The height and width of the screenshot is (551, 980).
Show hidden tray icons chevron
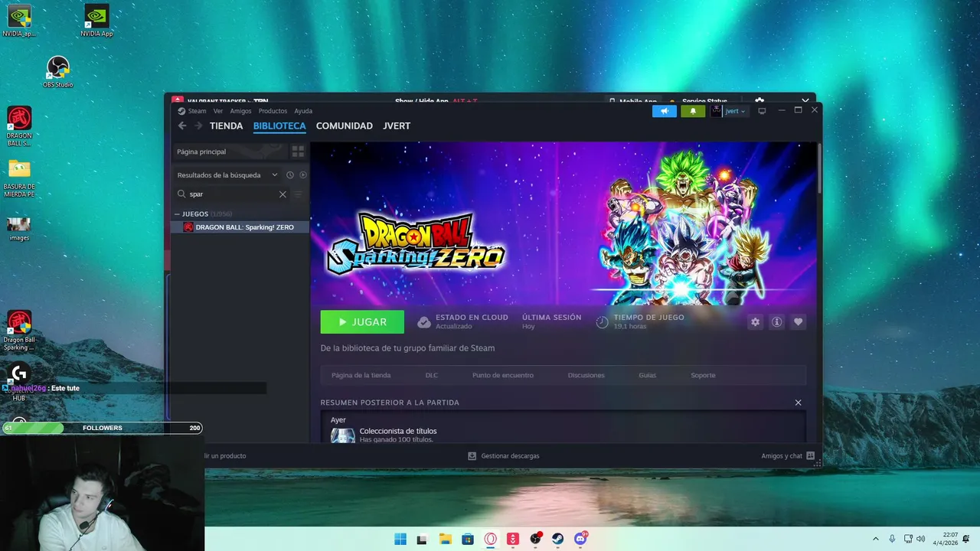point(875,539)
